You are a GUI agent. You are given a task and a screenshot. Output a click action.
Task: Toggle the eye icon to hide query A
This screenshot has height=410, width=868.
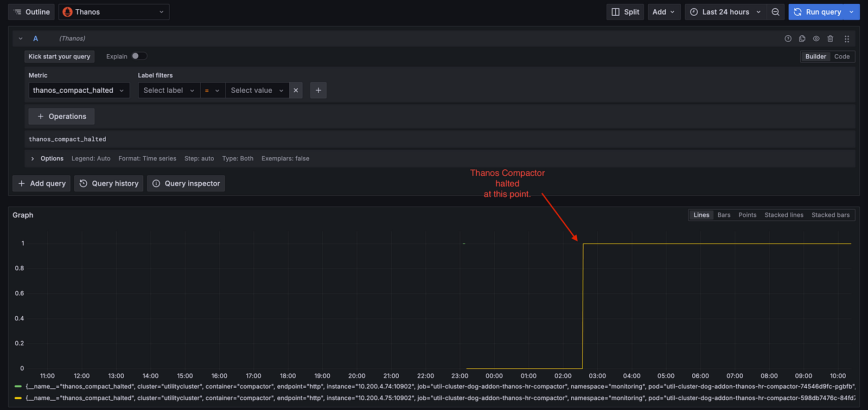coord(816,39)
